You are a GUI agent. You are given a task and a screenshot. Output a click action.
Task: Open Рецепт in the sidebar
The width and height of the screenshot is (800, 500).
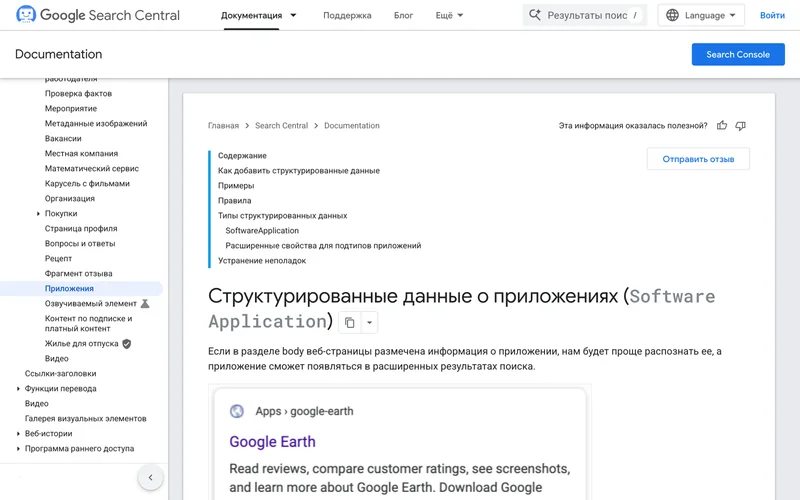(58, 259)
